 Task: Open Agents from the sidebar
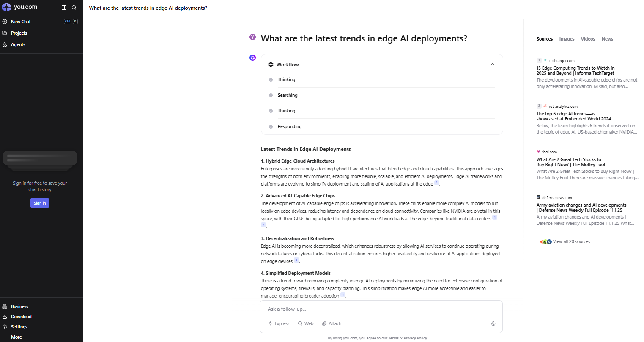coord(18,44)
